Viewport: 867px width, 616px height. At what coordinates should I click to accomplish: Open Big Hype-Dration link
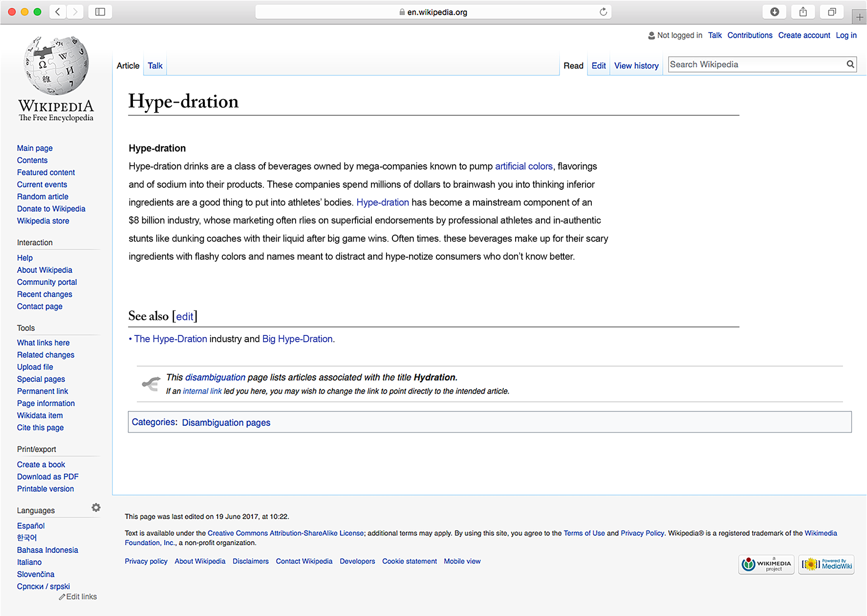298,339
